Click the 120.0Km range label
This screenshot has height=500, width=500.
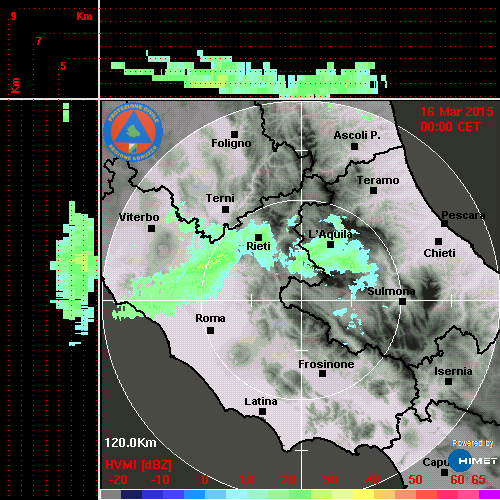pos(130,443)
